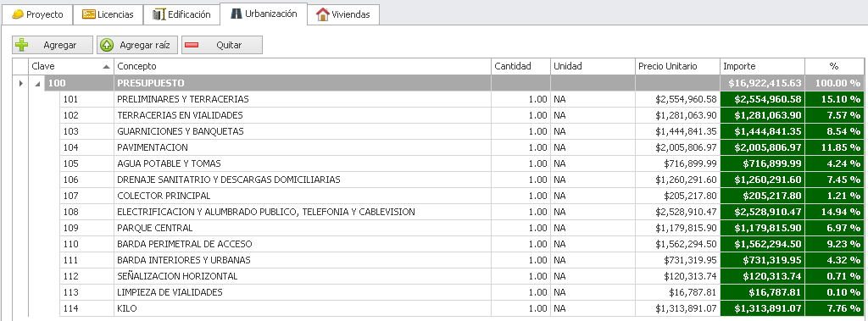Click the Precio Unitario column header
The height and width of the screenshot is (321, 868).
click(x=677, y=66)
